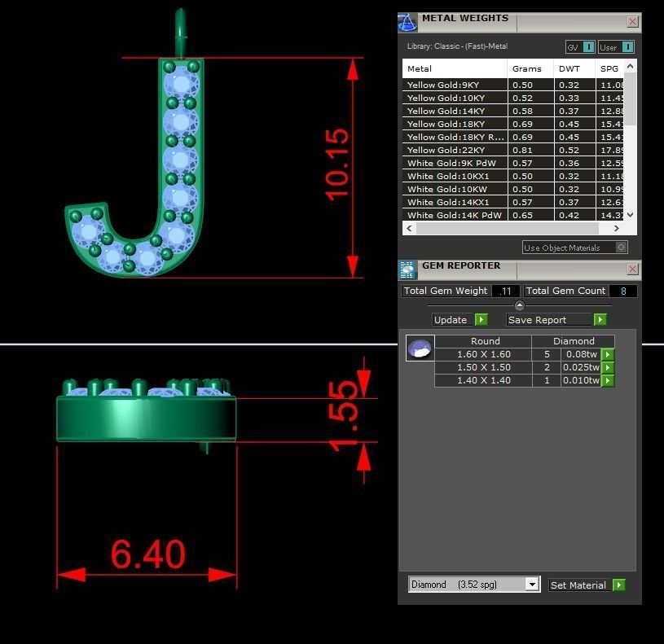Click the 0.81 grams value for 22KY
Screen dimensions: 664x644
(522, 150)
